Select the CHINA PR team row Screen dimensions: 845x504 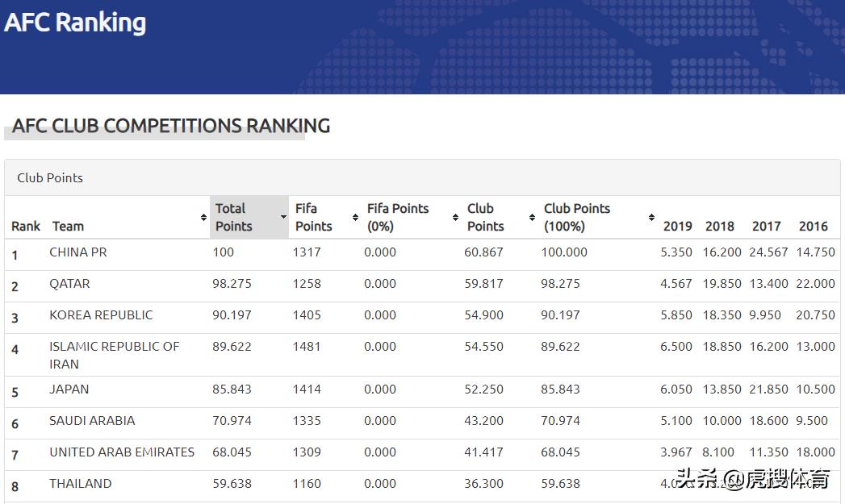(x=78, y=252)
